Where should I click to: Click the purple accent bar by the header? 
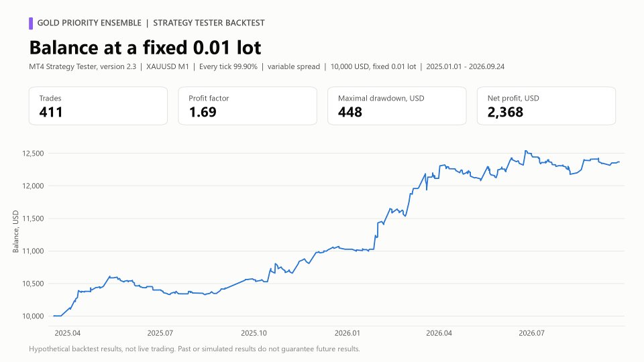point(31,23)
